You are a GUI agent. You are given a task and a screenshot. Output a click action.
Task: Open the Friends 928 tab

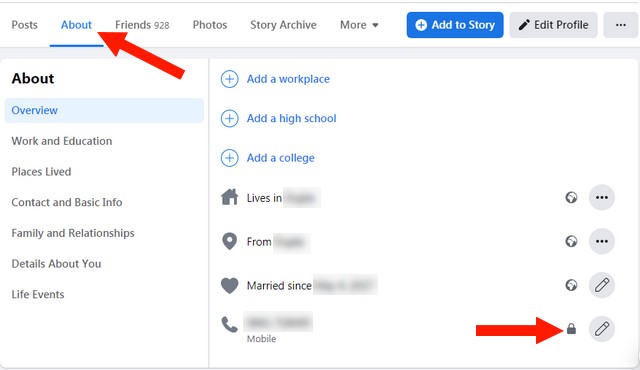[x=142, y=25]
